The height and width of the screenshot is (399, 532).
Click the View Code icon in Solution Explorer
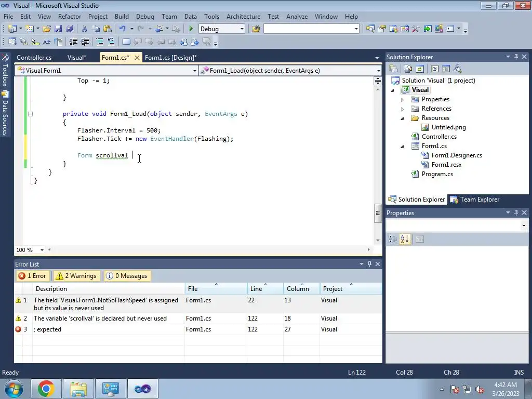[x=435, y=69]
